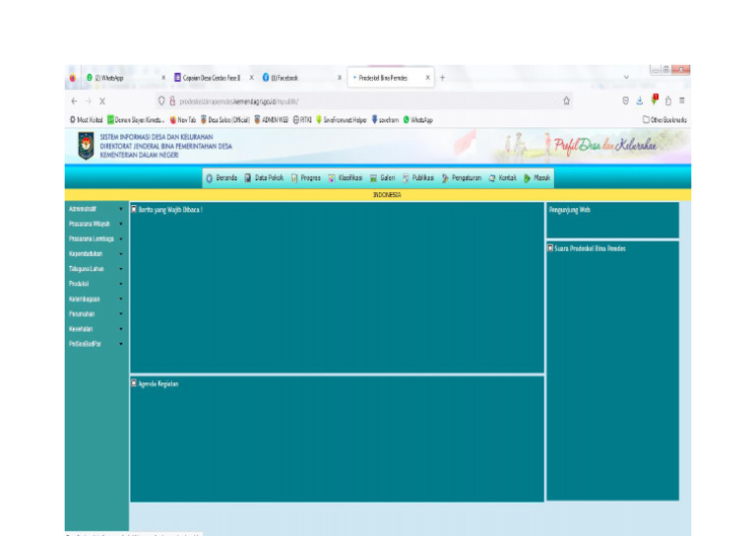
Task: Expand the Kependudukan sidebar arrow
Action: [121, 254]
